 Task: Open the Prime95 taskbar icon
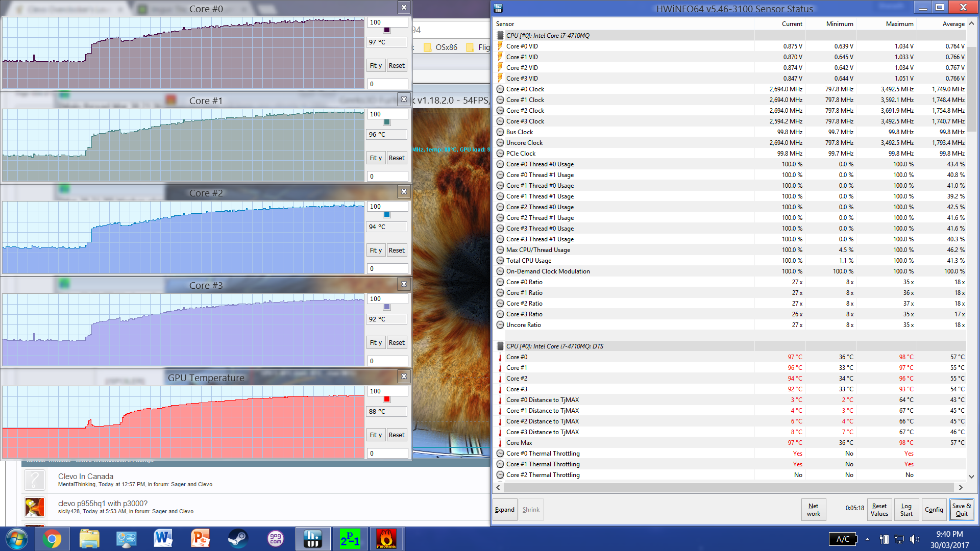[350, 539]
